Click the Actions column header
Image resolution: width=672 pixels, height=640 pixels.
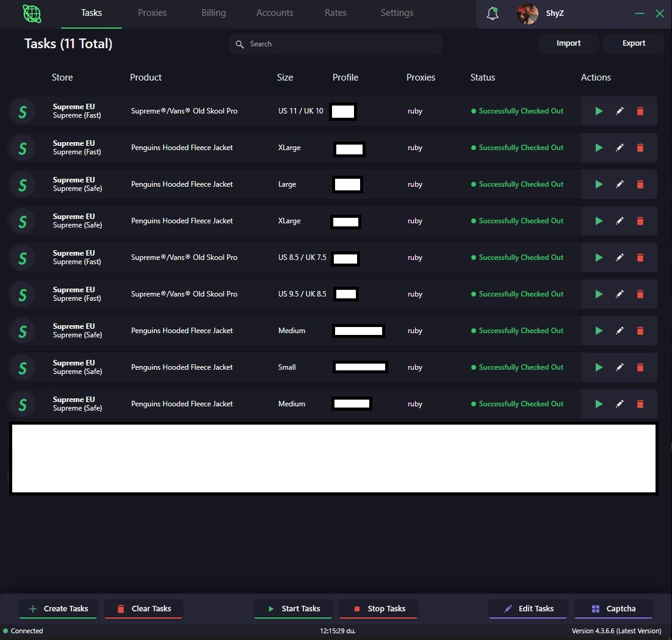tap(596, 77)
